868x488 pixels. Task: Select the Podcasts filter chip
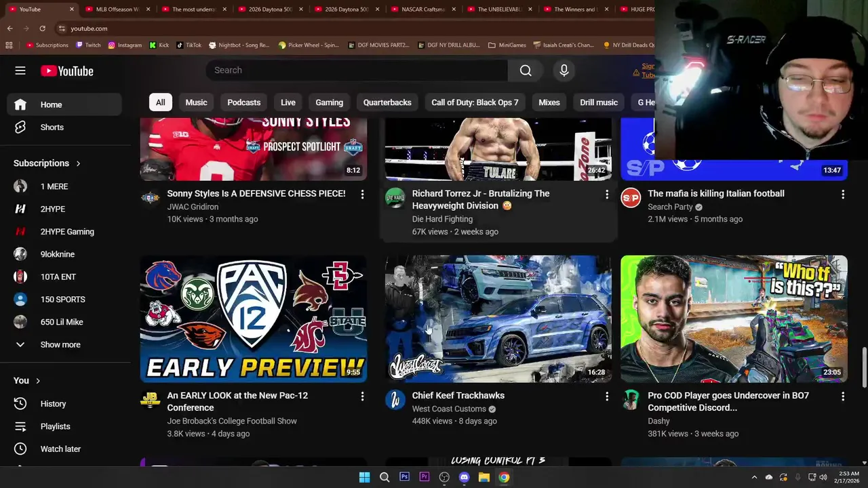coord(243,102)
